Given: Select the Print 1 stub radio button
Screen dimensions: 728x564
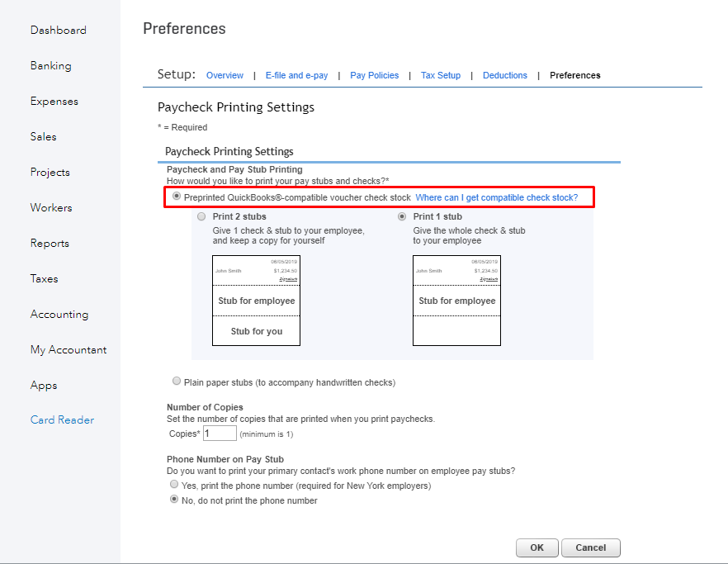Looking at the screenshot, I should (402, 216).
